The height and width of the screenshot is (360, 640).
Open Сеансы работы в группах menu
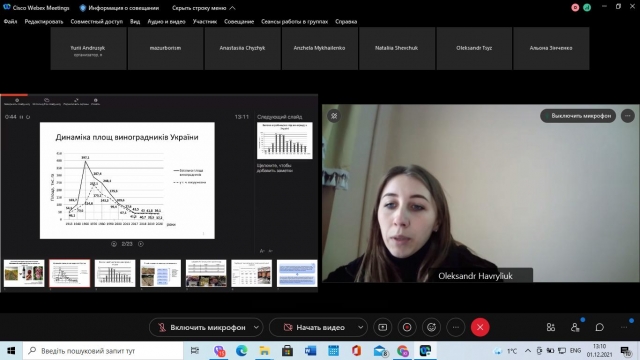tap(294, 22)
